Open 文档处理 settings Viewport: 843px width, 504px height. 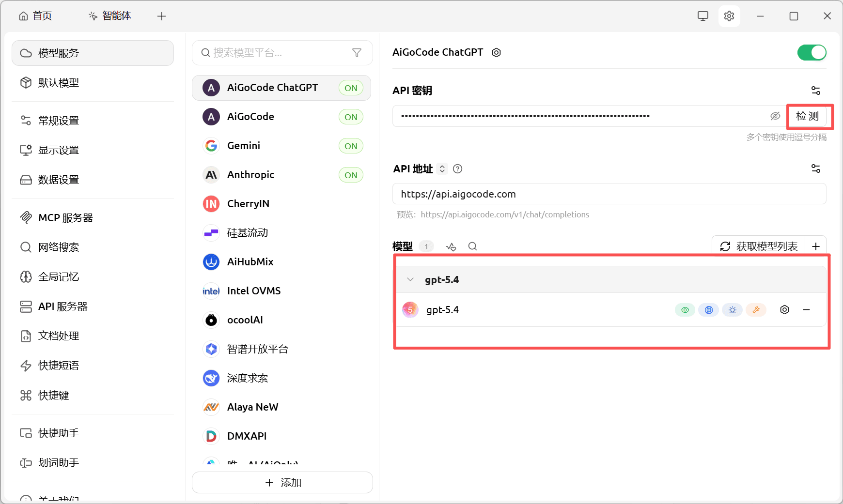93,336
